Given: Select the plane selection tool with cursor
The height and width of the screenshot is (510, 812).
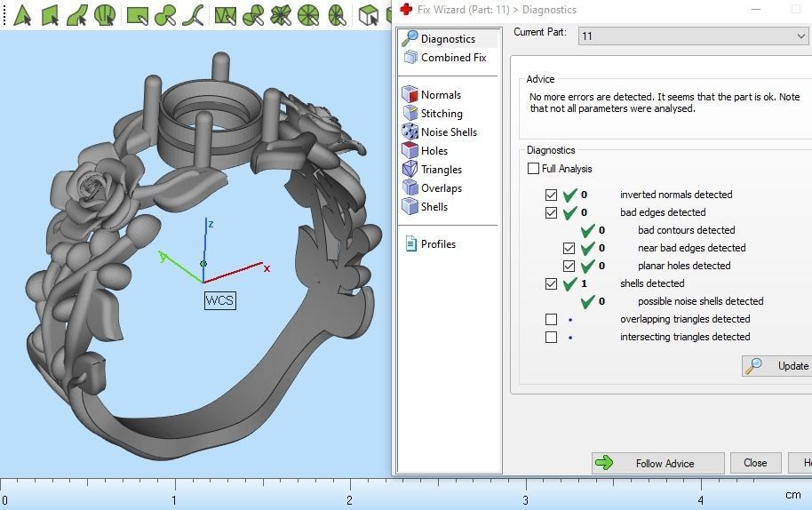Looking at the screenshot, I should click(51, 15).
